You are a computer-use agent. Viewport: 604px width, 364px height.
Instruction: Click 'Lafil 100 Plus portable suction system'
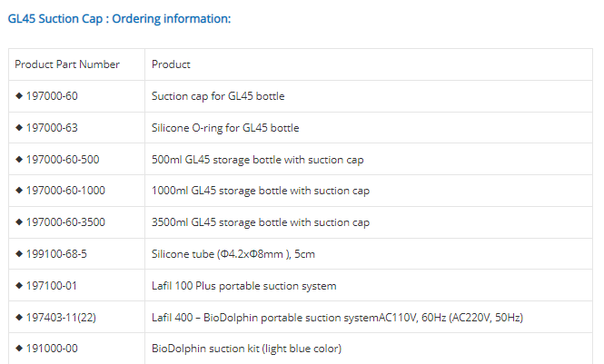coord(243,286)
